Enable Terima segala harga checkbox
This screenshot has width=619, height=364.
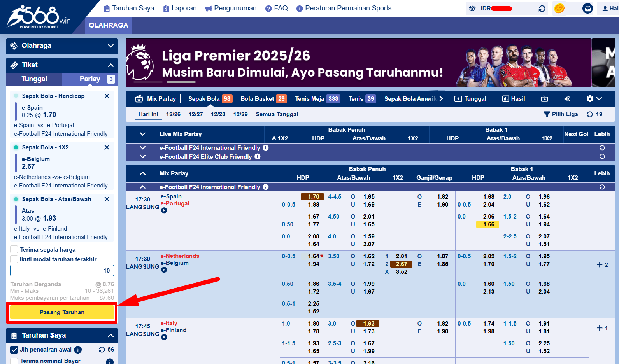click(x=14, y=249)
